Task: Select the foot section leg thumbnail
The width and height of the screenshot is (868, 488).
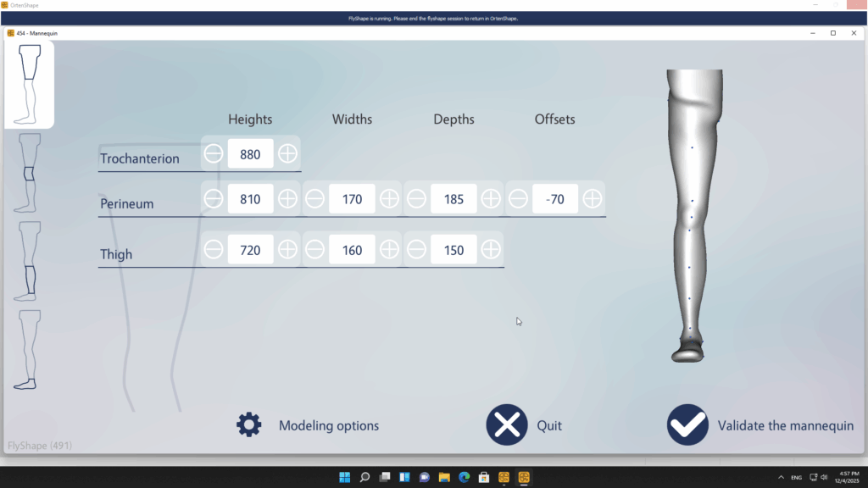Action: (x=29, y=349)
